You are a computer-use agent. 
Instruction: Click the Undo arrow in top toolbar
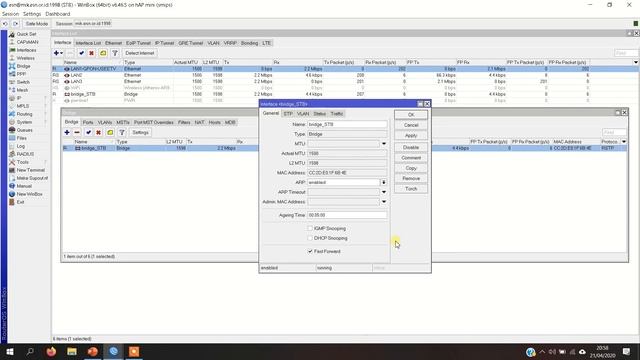point(5,24)
